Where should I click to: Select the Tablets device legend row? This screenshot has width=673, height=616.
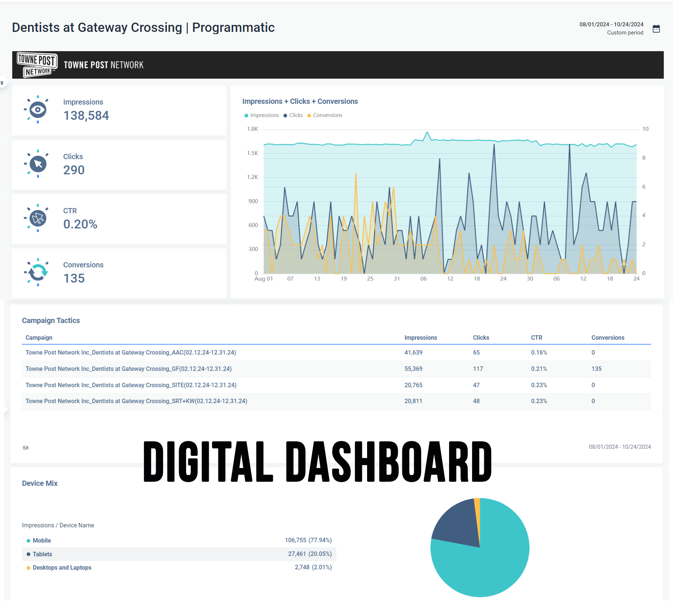pos(179,554)
